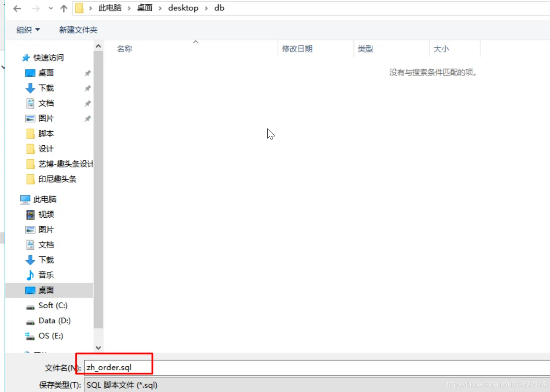The image size is (550, 392).
Task: Expand chevron between desktop and db
Action: 207,8
